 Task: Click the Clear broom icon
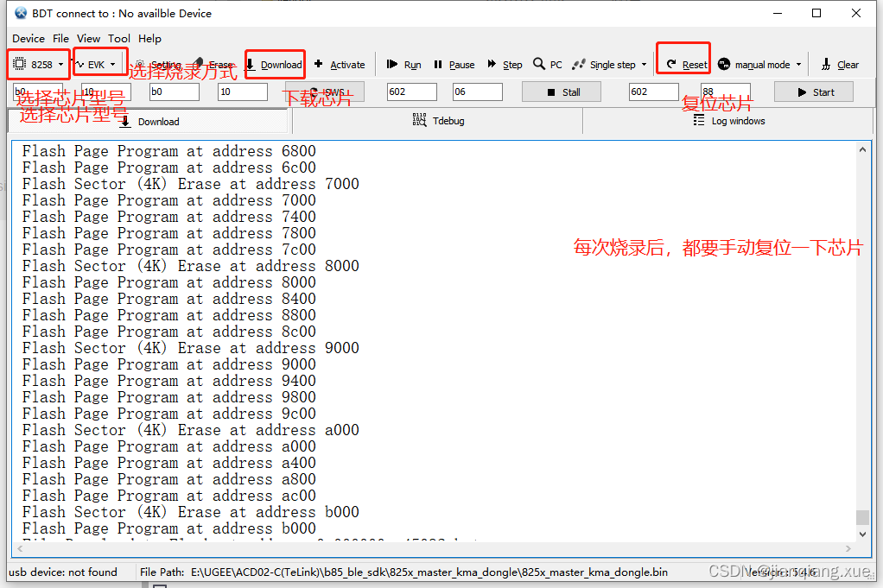[826, 64]
